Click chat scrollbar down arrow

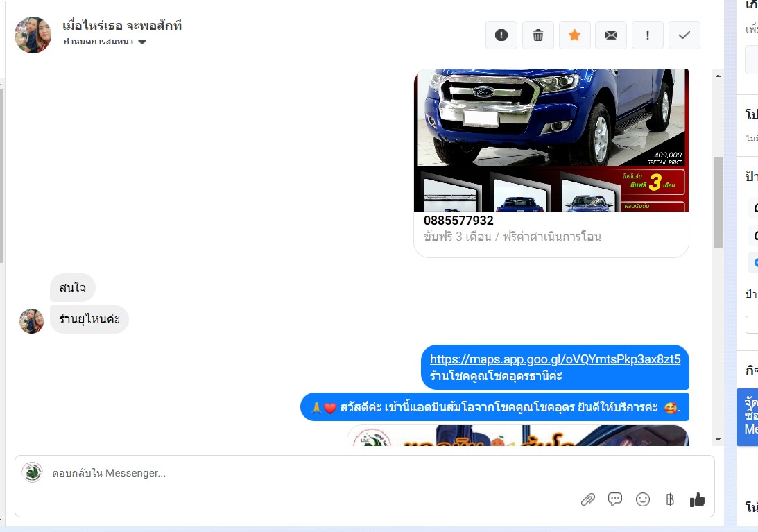(718, 440)
